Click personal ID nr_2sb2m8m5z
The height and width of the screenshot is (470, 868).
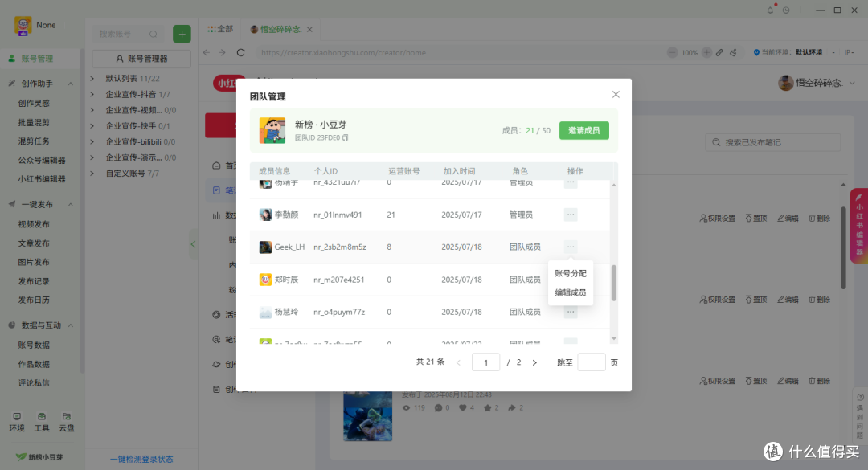point(340,247)
